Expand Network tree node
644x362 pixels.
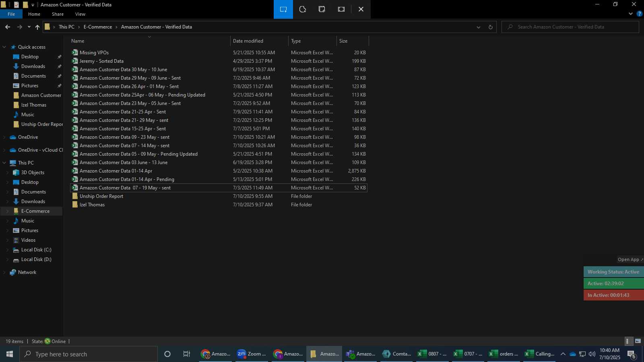[4, 272]
